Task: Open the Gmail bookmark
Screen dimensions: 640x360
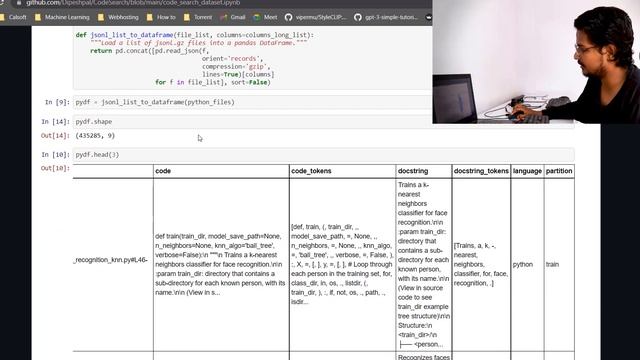Action: pos(233,17)
